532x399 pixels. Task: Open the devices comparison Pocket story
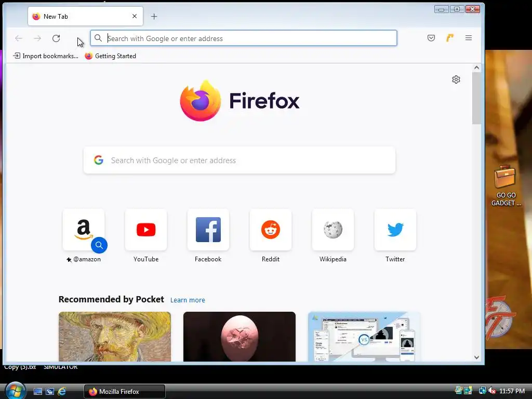click(x=364, y=337)
